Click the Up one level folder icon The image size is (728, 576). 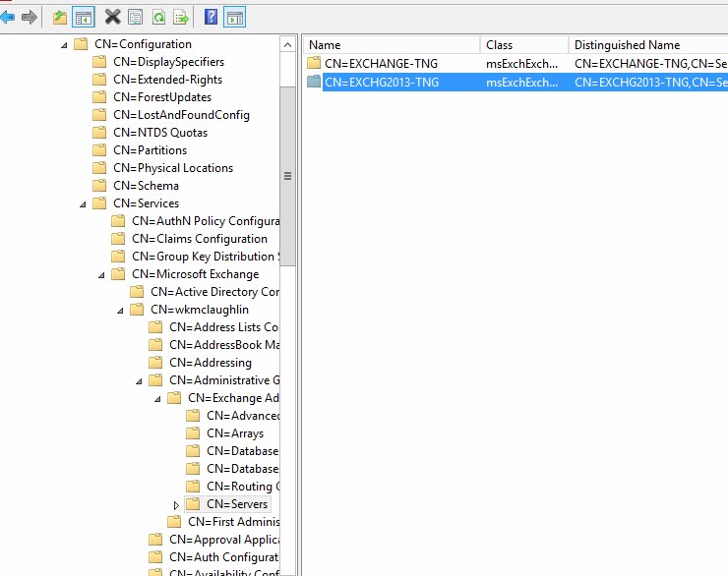[x=59, y=18]
